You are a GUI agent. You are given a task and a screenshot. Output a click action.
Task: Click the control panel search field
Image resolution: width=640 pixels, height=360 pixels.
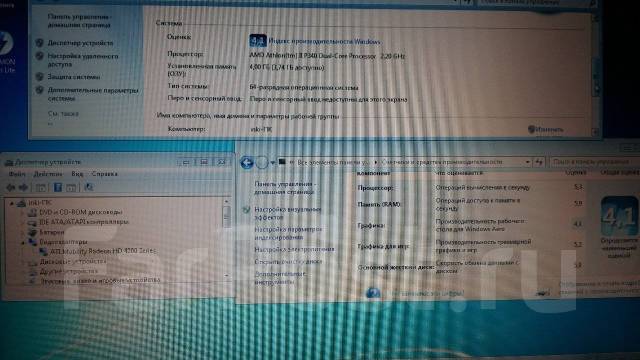click(x=595, y=162)
